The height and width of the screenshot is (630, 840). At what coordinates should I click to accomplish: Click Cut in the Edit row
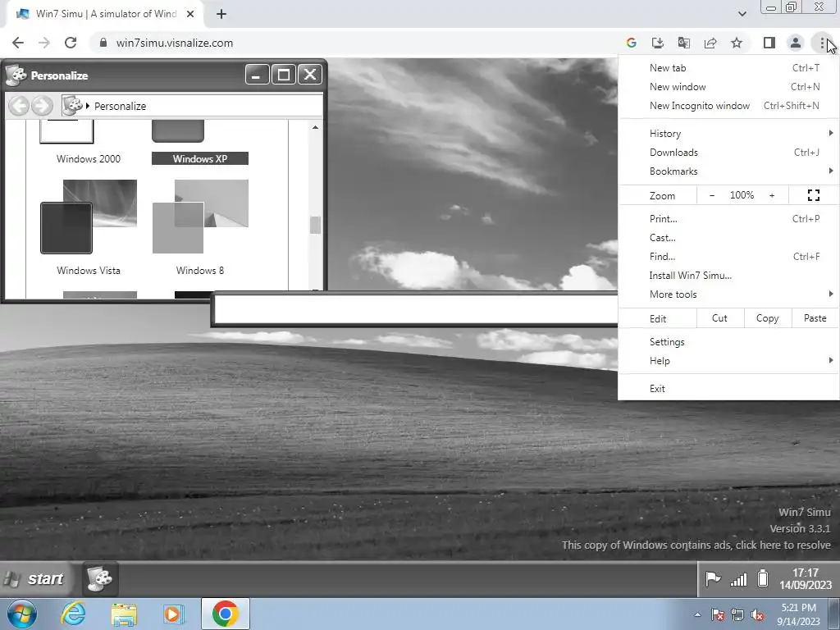(x=719, y=318)
